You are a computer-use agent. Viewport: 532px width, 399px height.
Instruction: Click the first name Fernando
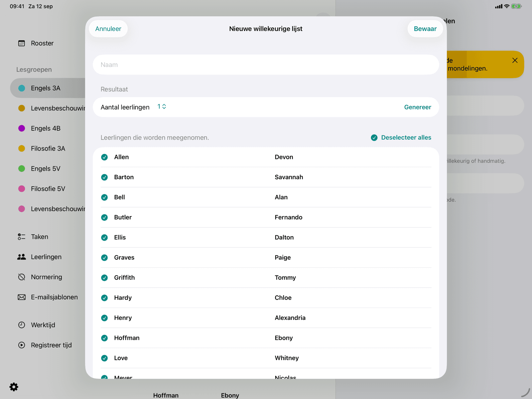(289, 217)
